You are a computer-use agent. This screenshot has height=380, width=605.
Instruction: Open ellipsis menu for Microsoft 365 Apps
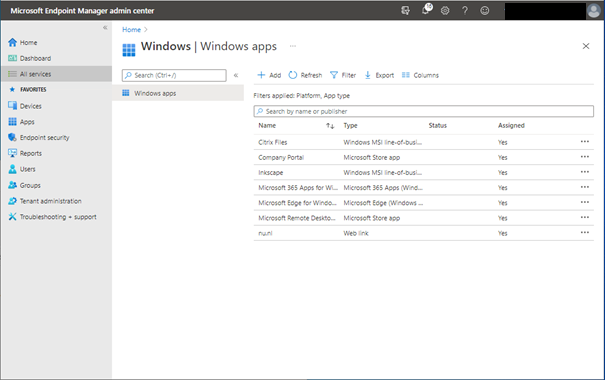(585, 187)
